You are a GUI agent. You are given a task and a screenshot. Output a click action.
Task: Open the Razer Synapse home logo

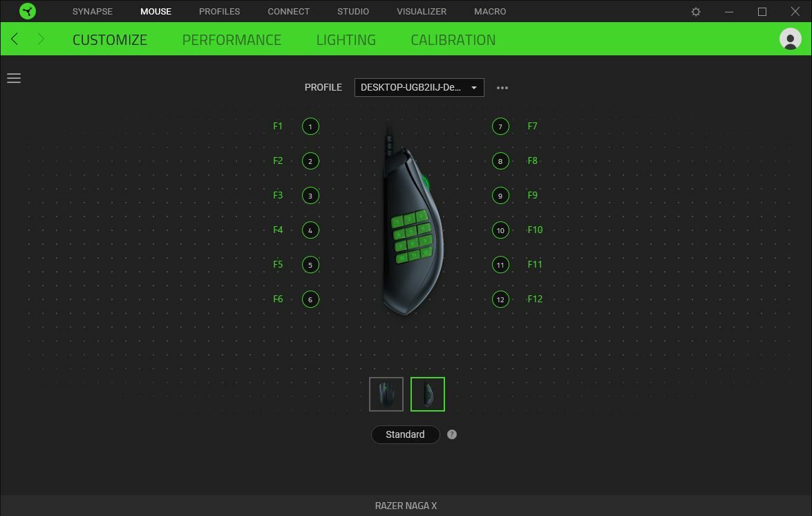(x=28, y=11)
